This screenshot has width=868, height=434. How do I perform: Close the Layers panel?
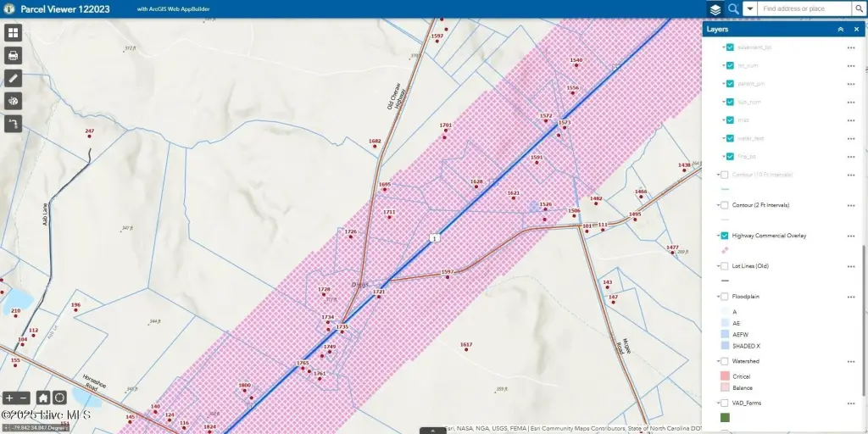point(855,30)
